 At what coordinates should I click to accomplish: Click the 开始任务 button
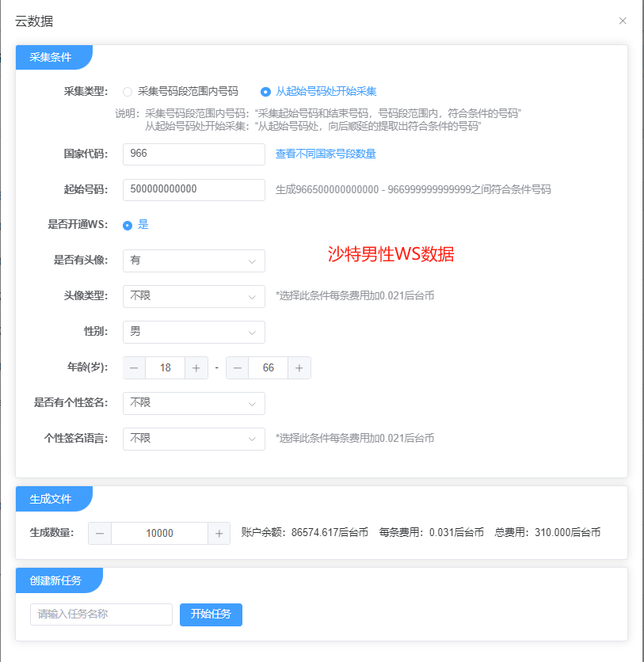click(x=211, y=614)
